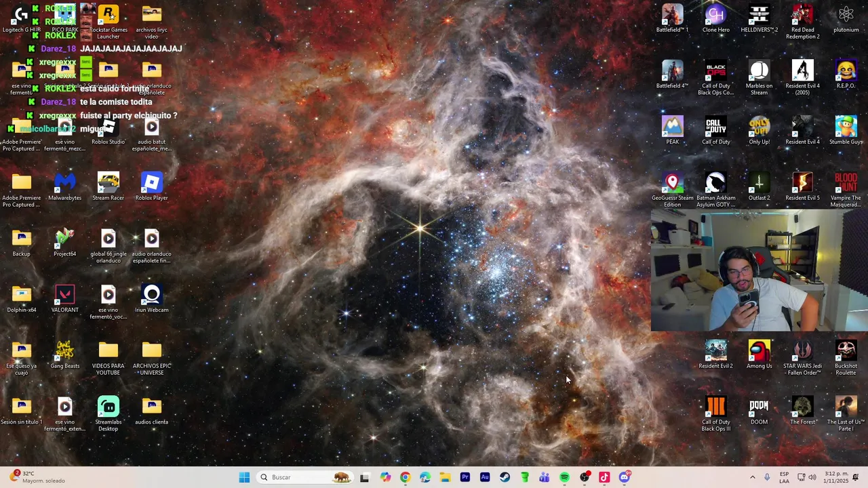Viewport: 868px width, 488px height.
Task: Open 'Sesión sin título 1' folder
Action: click(x=22, y=412)
